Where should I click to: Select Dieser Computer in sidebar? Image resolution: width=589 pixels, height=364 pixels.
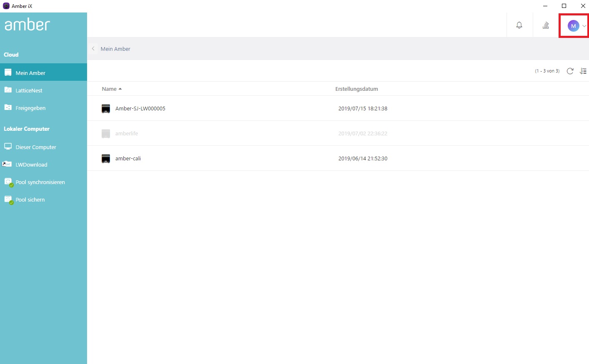click(43, 147)
